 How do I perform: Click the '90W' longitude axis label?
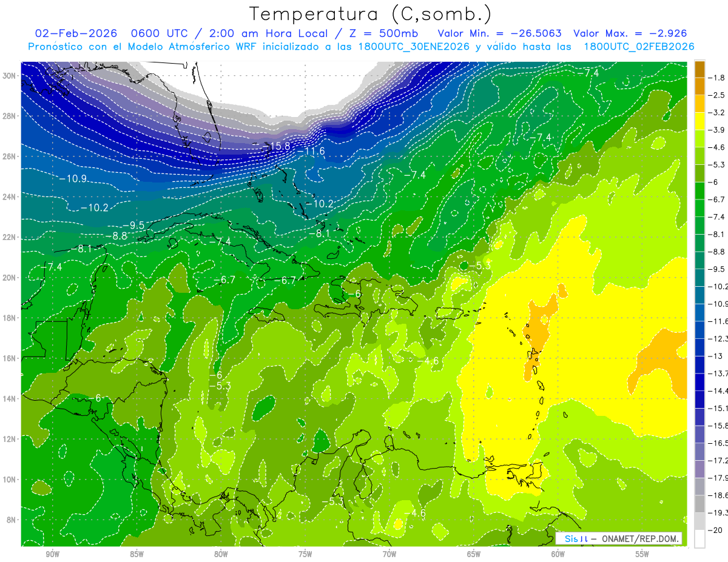(52, 555)
